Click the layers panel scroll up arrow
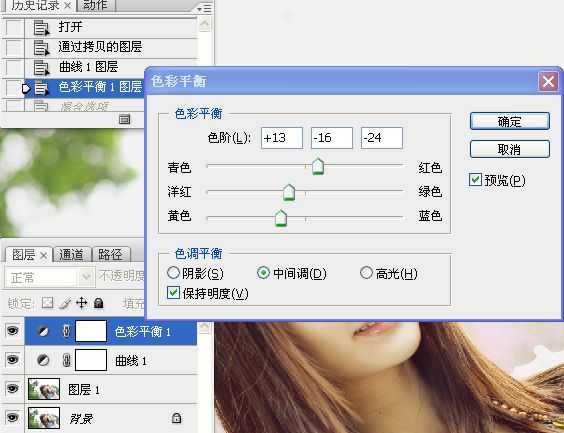 (205, 328)
